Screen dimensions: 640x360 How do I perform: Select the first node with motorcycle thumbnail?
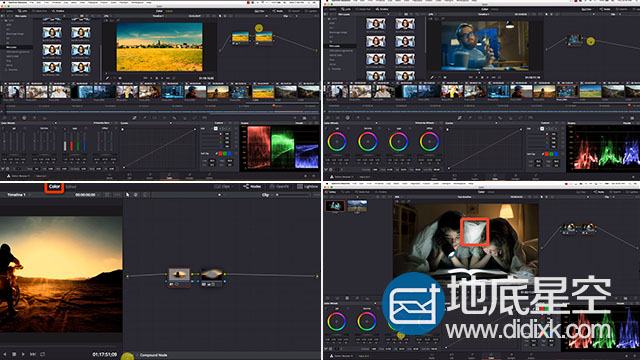click(x=179, y=277)
